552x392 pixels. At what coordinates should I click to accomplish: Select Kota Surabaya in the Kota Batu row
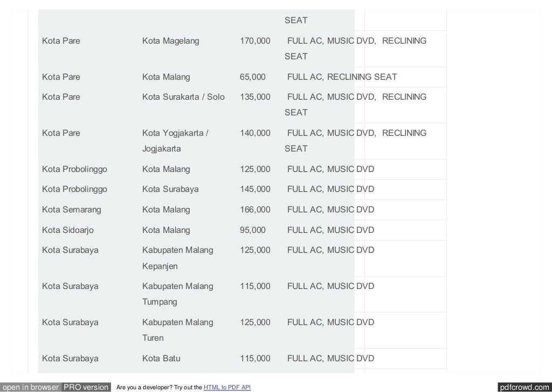coord(70,359)
